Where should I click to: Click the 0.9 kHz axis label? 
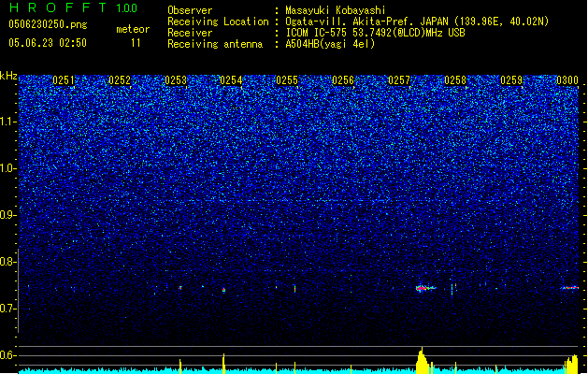click(x=8, y=215)
